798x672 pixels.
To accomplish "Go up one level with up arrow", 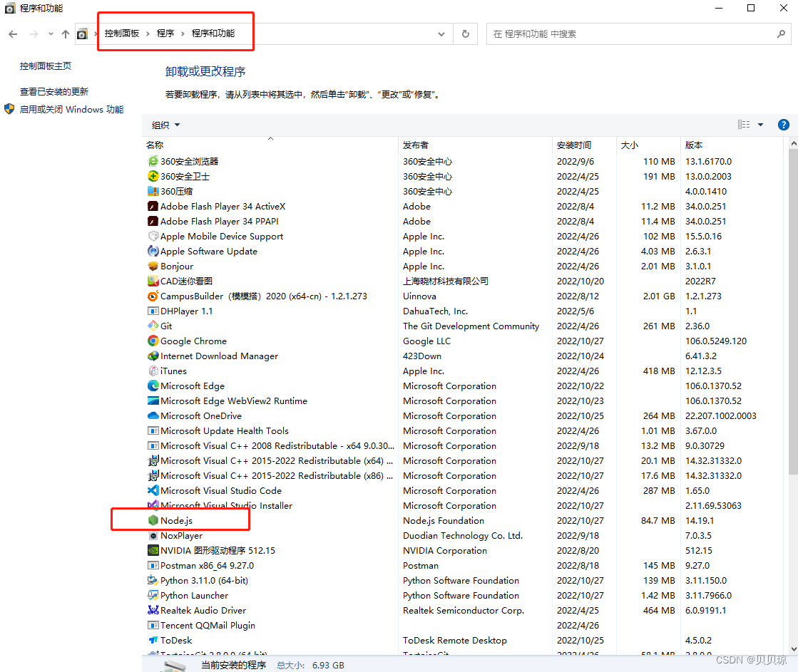I will pos(65,34).
